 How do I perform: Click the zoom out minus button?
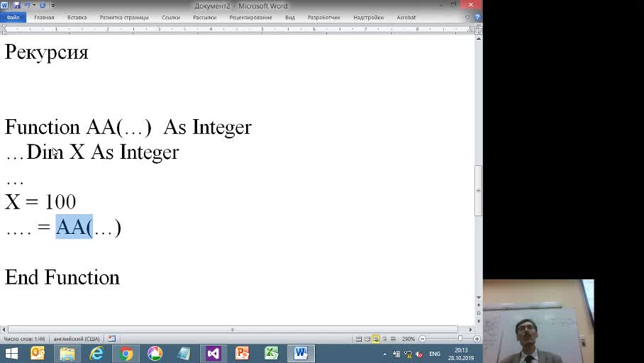coord(422,339)
